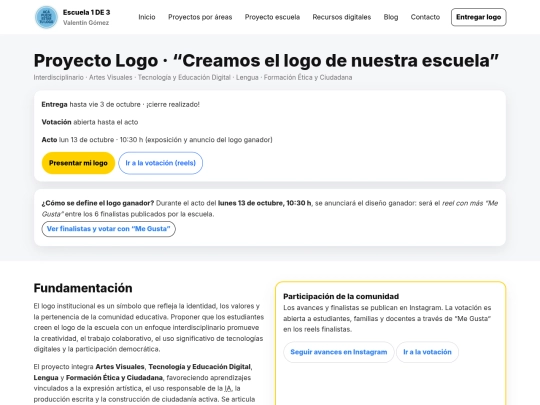Click the yellow Presentar mi logo button
Viewport: 540px width, 405px height.
click(x=78, y=163)
